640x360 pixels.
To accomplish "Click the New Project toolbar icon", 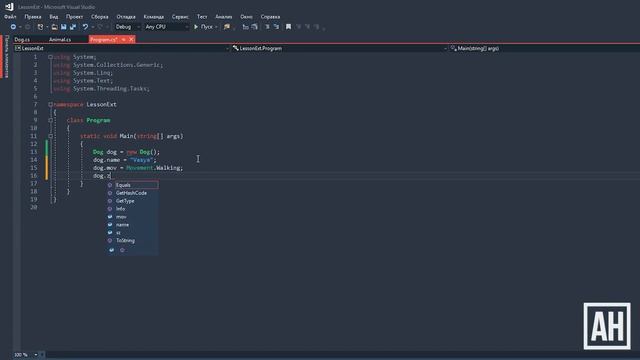I will (40, 27).
